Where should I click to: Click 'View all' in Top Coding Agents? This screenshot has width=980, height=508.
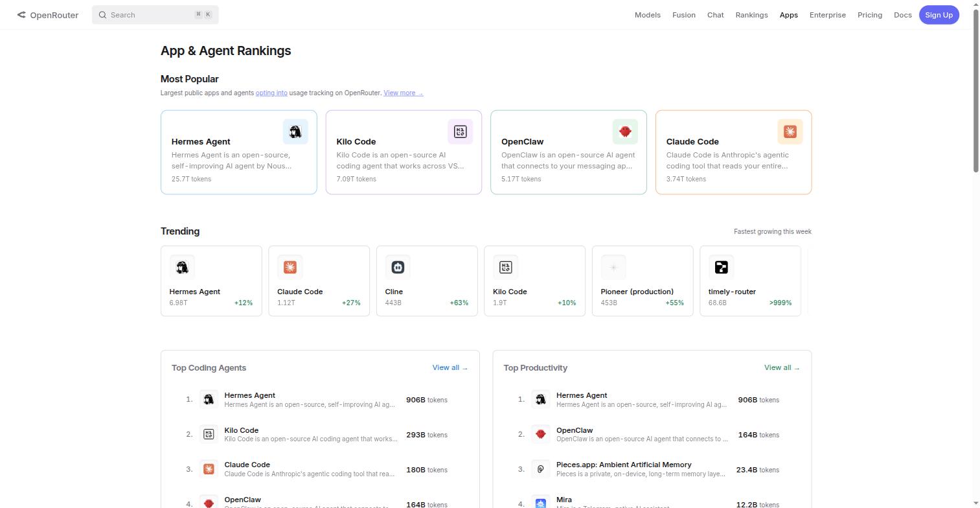tap(450, 367)
